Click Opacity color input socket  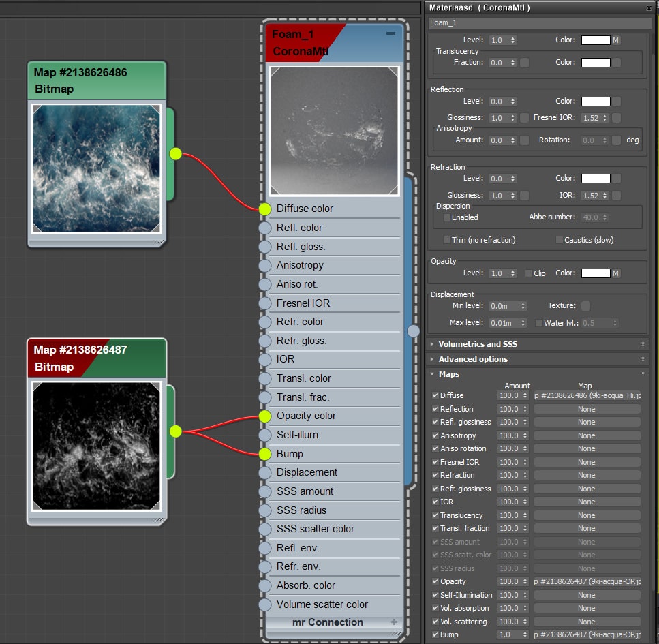point(265,416)
